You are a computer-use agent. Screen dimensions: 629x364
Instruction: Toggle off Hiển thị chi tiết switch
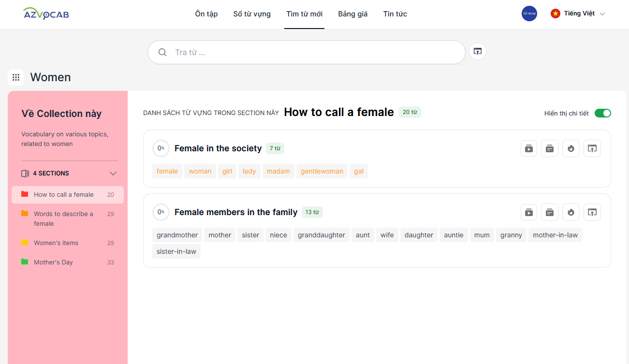click(602, 113)
